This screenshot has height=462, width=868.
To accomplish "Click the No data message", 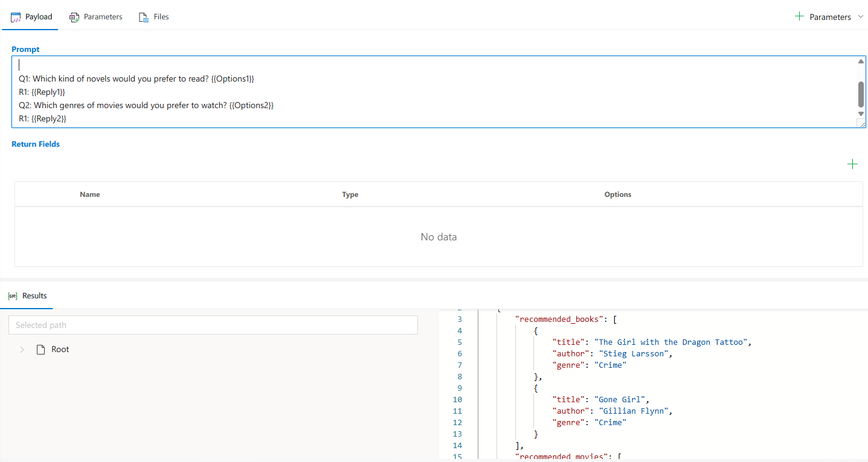I will 439,237.
